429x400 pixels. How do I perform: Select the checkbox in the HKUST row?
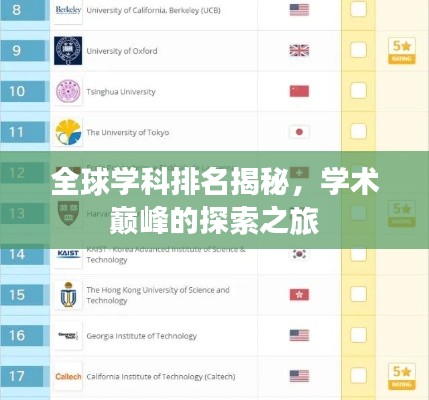click(x=358, y=294)
